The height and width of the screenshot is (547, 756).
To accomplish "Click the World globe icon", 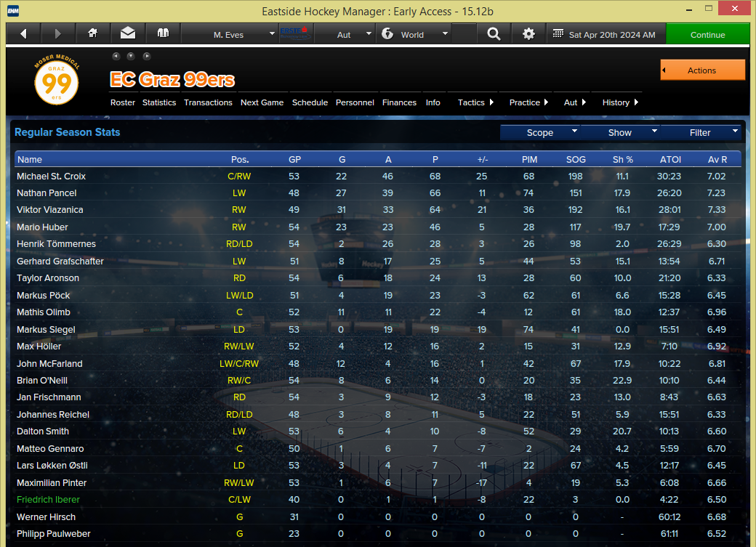I will coord(387,33).
